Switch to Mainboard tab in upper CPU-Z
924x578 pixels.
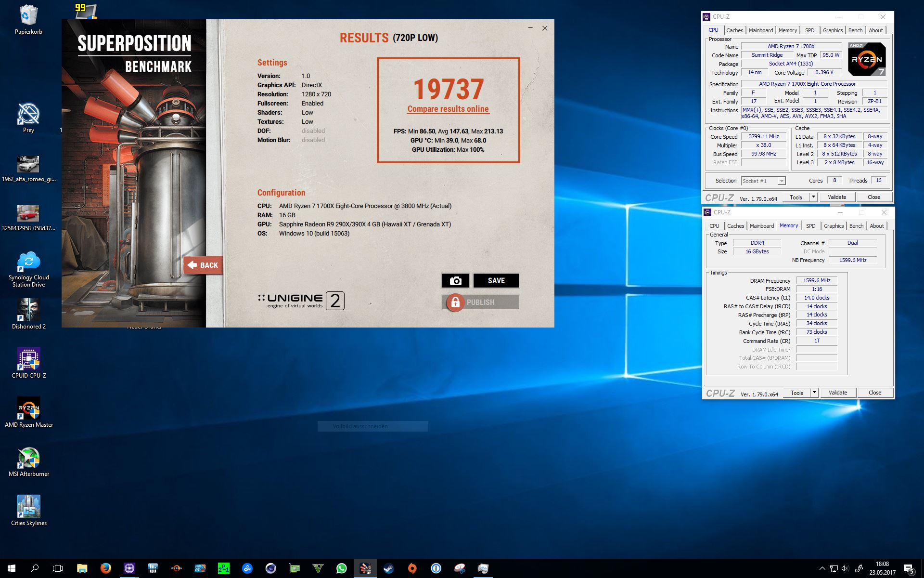761,30
